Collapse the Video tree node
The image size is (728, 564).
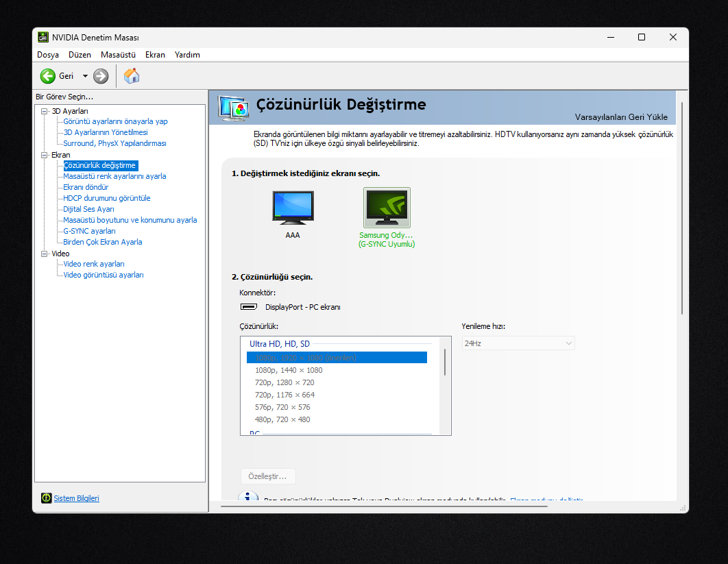[x=44, y=254]
